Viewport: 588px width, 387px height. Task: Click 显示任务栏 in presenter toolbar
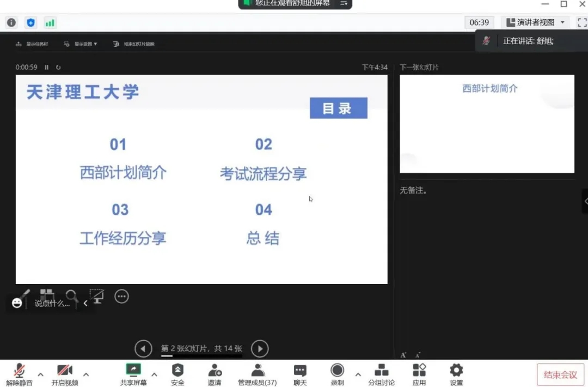click(32, 44)
